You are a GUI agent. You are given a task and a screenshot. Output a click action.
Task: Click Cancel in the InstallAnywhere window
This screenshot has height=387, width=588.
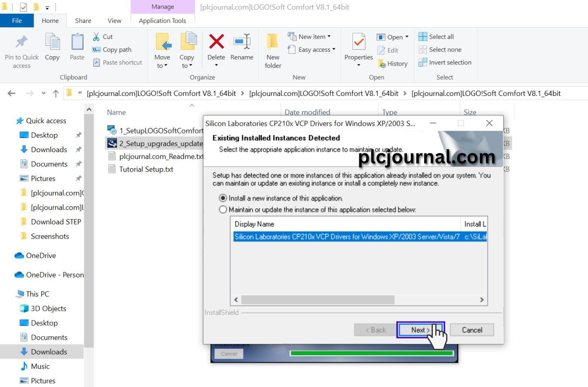tap(229, 354)
